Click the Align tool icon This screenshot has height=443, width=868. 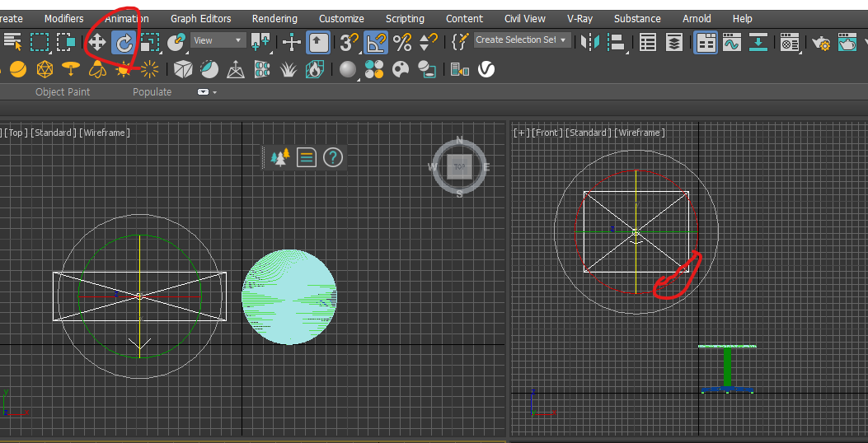pyautogui.click(x=617, y=42)
